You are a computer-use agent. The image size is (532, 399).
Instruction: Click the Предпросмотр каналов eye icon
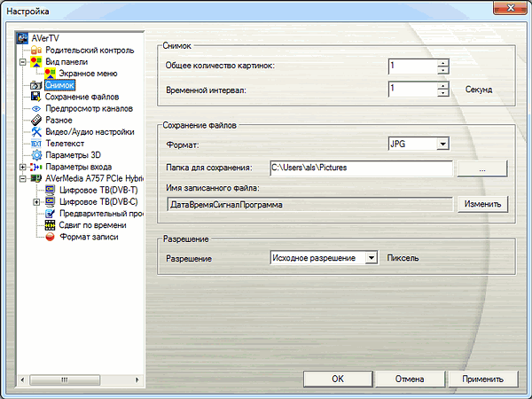(36, 108)
